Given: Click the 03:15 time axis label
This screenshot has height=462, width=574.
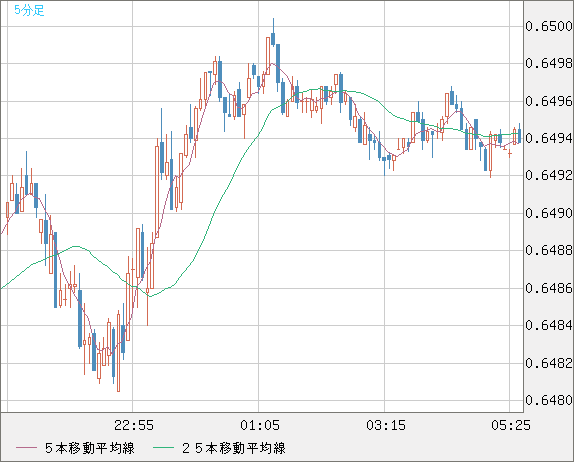Looking at the screenshot, I should pyautogui.click(x=386, y=425).
